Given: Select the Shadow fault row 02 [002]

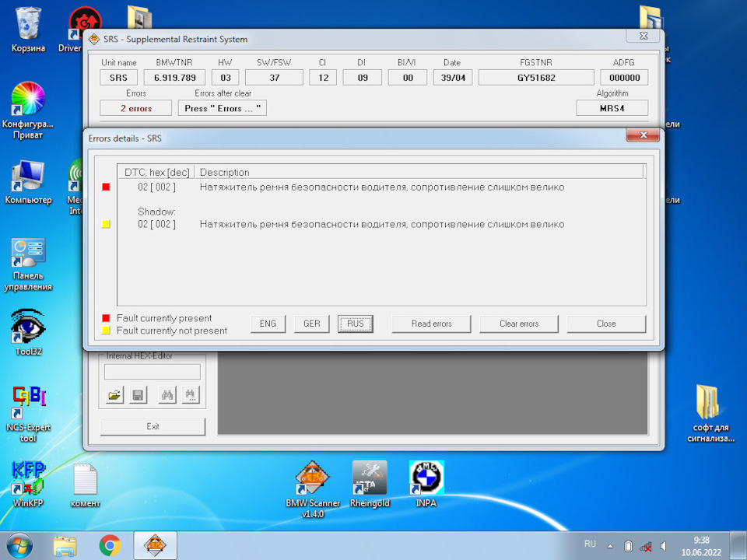Looking at the screenshot, I should click(351, 224).
